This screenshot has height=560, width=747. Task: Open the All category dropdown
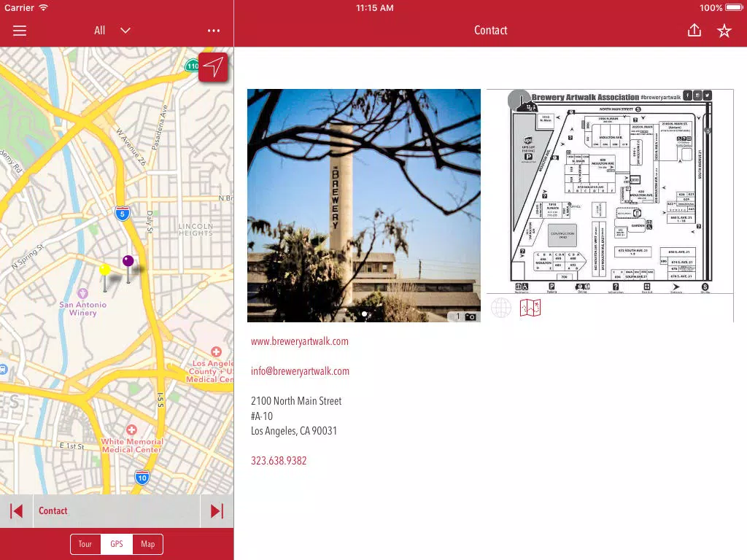(112, 31)
